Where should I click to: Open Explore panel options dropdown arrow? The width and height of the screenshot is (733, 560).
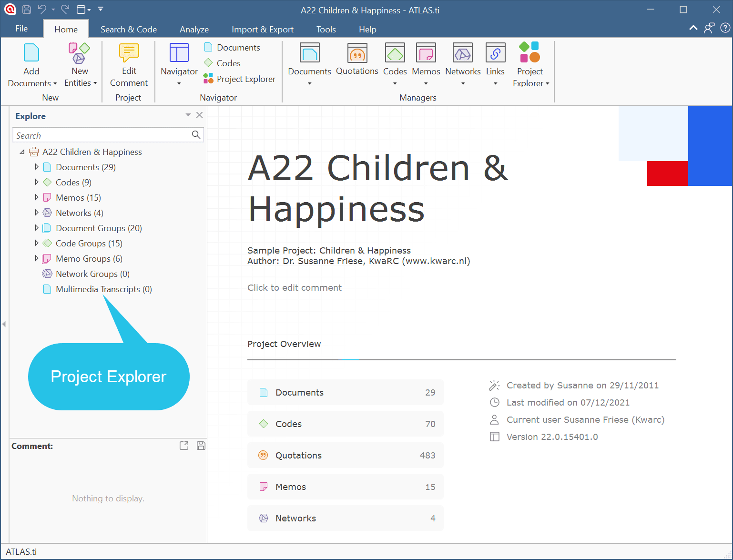[x=188, y=115]
